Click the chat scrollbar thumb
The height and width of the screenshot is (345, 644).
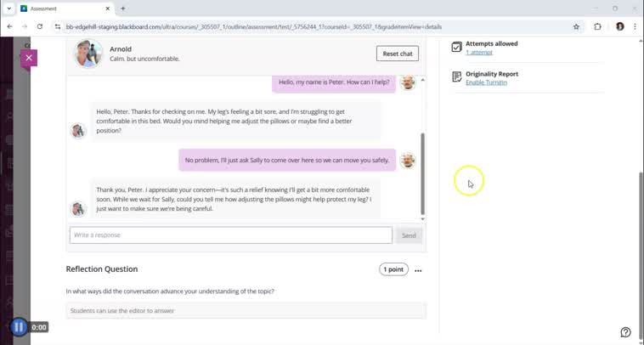click(x=422, y=173)
